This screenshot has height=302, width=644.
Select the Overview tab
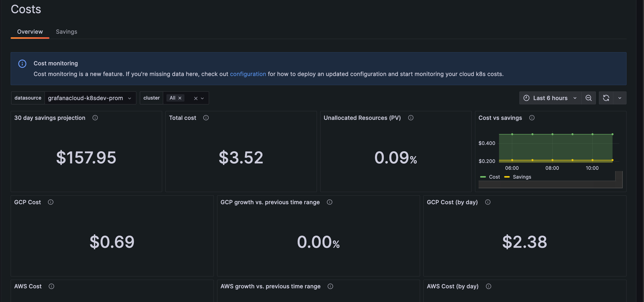point(30,32)
